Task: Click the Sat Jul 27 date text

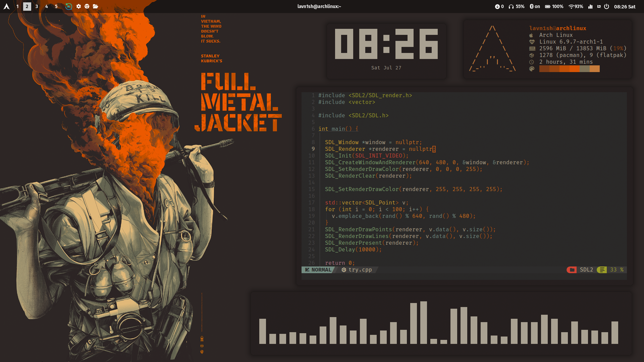Action: coord(386,68)
